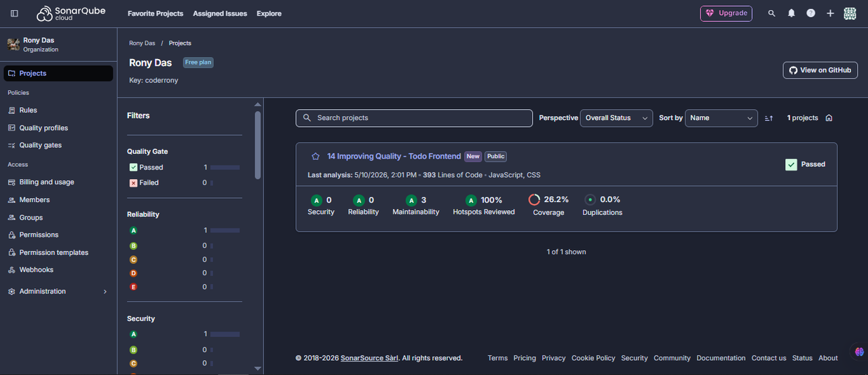Open the help question mark icon
This screenshot has width=868, height=375.
(810, 14)
